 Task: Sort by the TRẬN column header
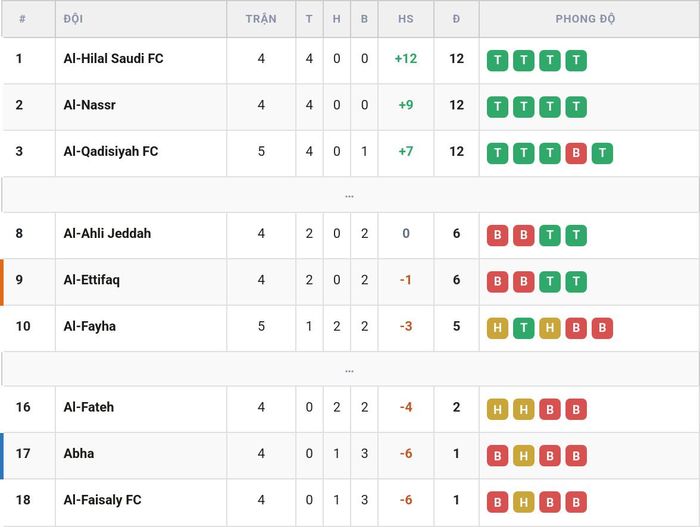click(x=261, y=19)
